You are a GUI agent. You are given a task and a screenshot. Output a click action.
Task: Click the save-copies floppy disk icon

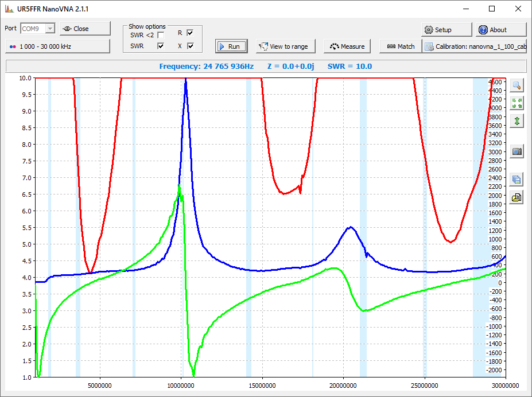(517, 180)
